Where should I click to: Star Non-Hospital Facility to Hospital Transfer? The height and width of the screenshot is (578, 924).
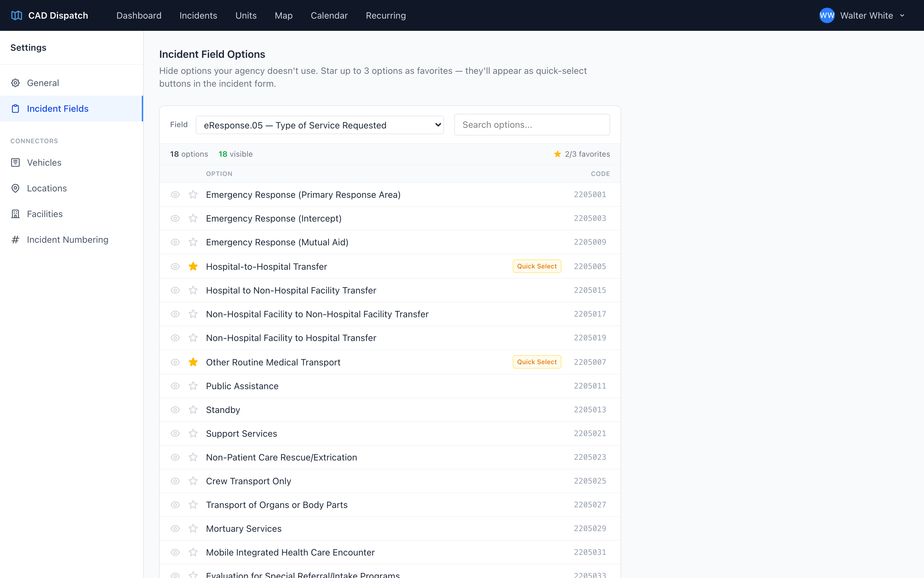(193, 337)
